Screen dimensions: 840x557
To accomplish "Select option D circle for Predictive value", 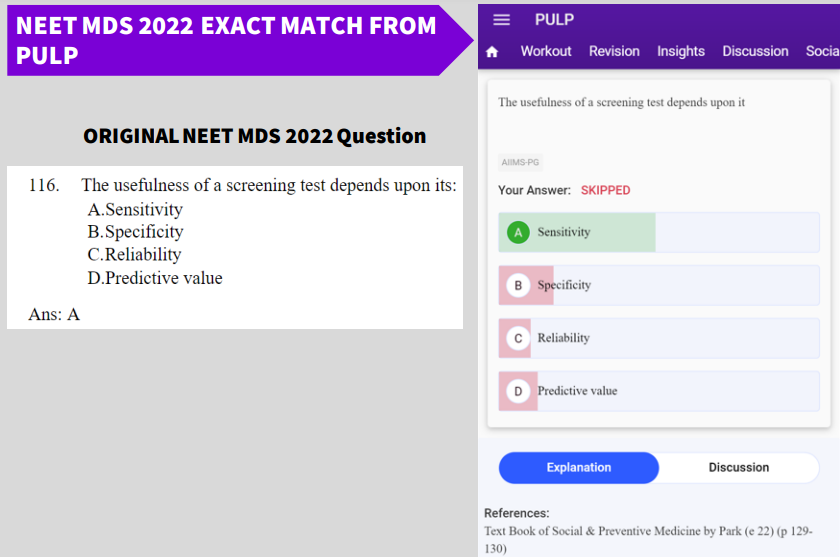I will (x=517, y=391).
